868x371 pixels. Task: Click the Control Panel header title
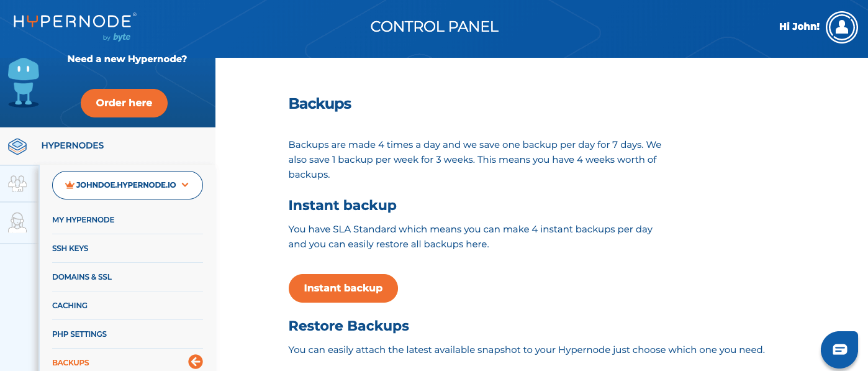[434, 27]
